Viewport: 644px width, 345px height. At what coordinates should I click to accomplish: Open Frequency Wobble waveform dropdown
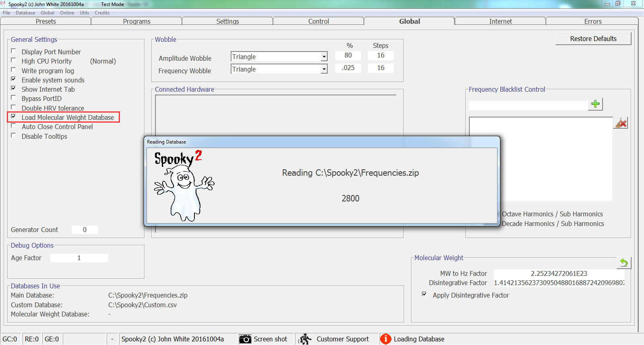pyautogui.click(x=324, y=69)
